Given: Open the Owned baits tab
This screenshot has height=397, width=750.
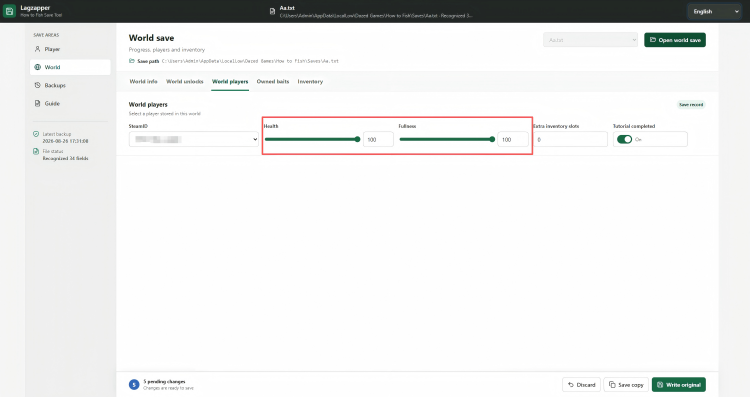Looking at the screenshot, I should coord(273,81).
